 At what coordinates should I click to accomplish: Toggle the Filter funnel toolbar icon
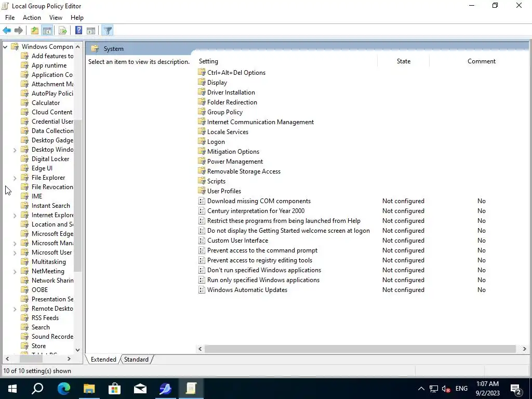tap(108, 31)
